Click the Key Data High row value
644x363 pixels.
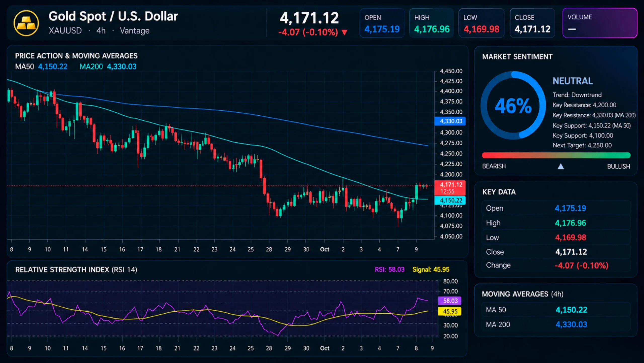[x=571, y=223]
